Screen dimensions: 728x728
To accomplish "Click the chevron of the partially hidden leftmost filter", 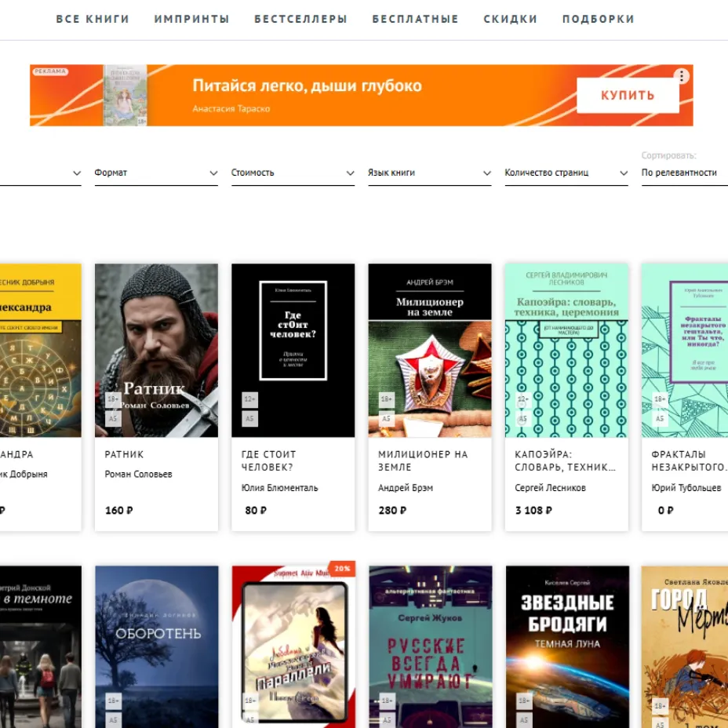I will tap(77, 173).
